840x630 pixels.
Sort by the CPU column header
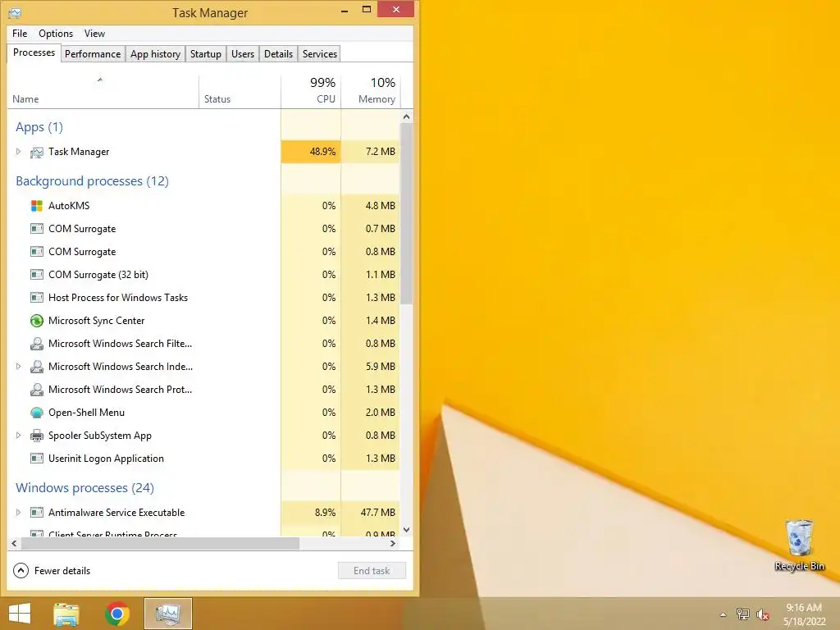(311, 92)
